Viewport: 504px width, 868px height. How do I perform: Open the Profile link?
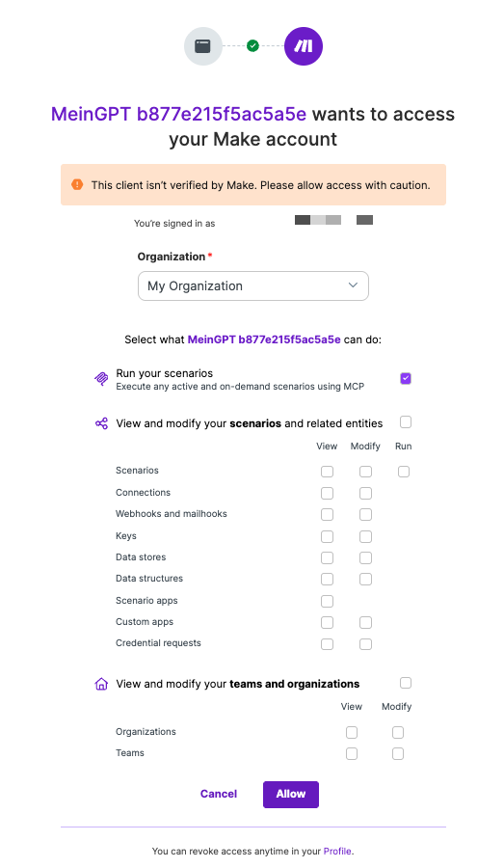(337, 852)
